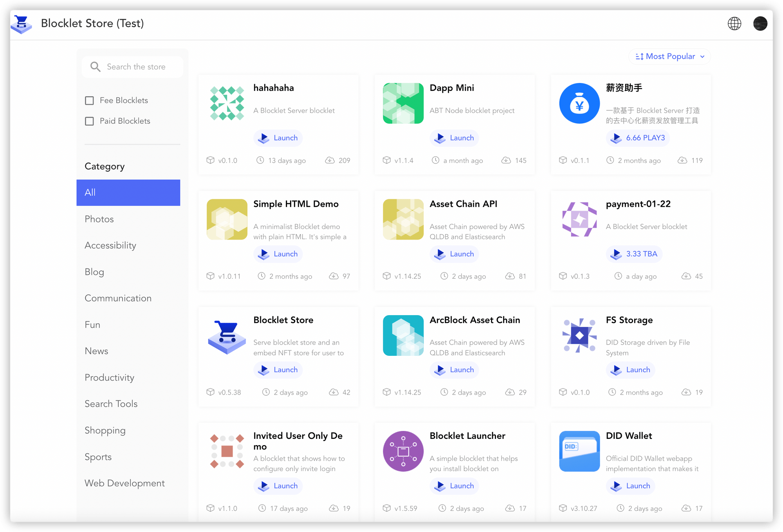This screenshot has width=783, height=532.
Task: Launch the DID Wallet blocklet
Action: click(630, 486)
